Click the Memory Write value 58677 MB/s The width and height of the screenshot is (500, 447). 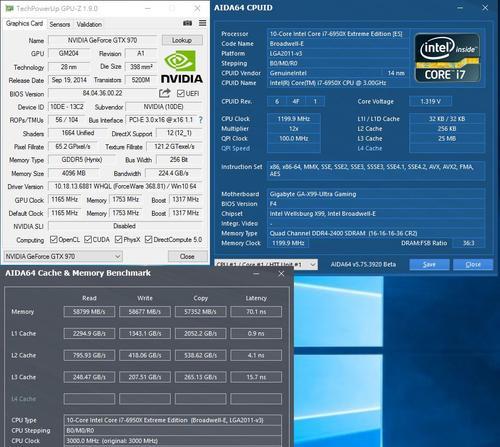pyautogui.click(x=145, y=312)
